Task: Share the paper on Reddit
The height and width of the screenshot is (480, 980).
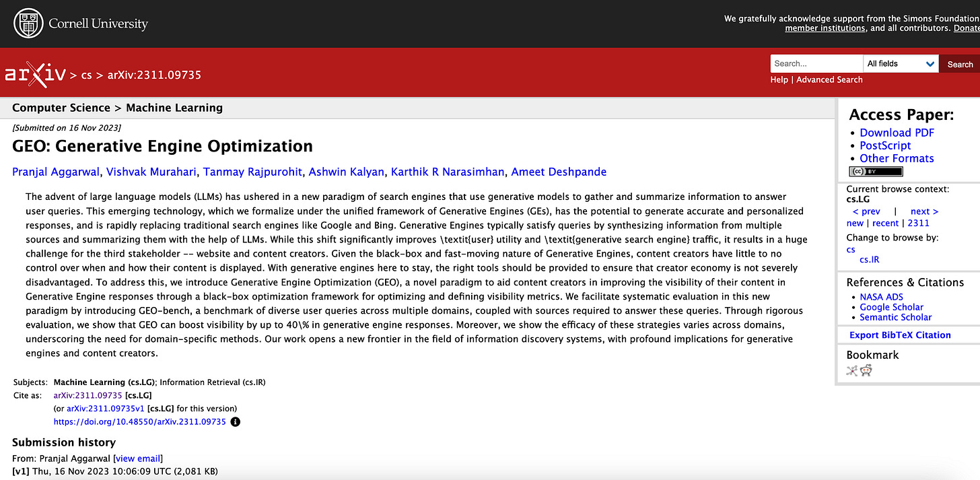Action: [866, 370]
